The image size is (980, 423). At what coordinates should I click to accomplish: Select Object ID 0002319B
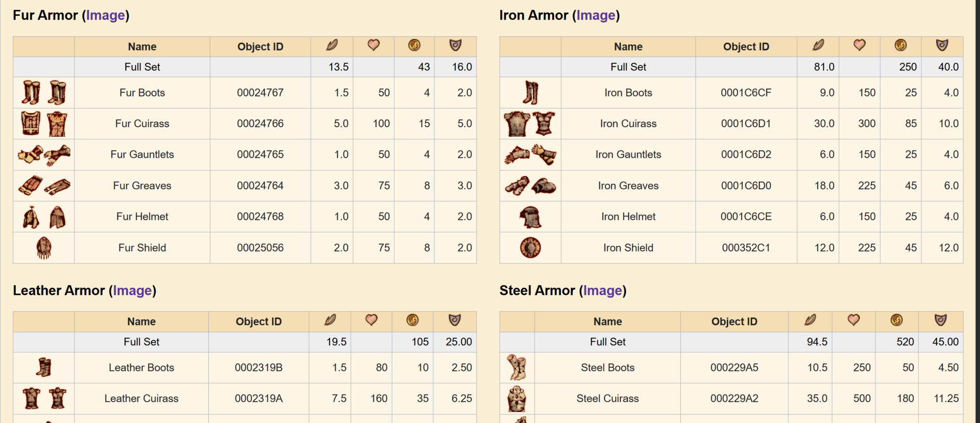258,367
